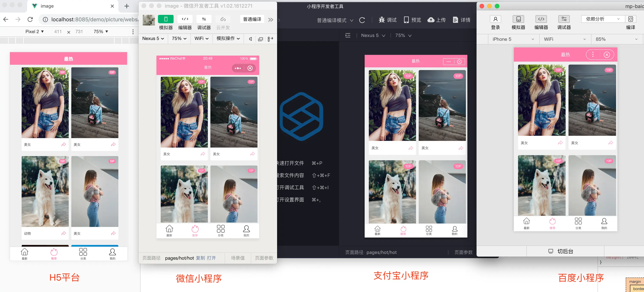Click the Chrome address bar URL

point(94,19)
